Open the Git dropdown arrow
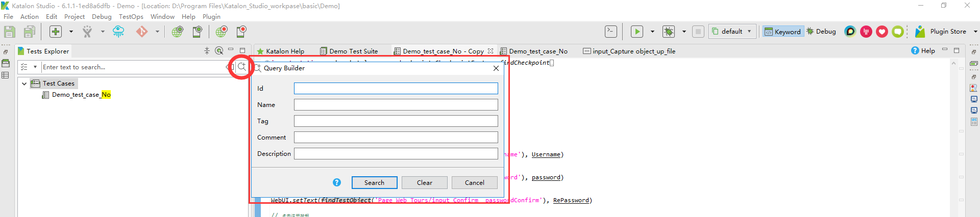980x217 pixels. click(157, 32)
